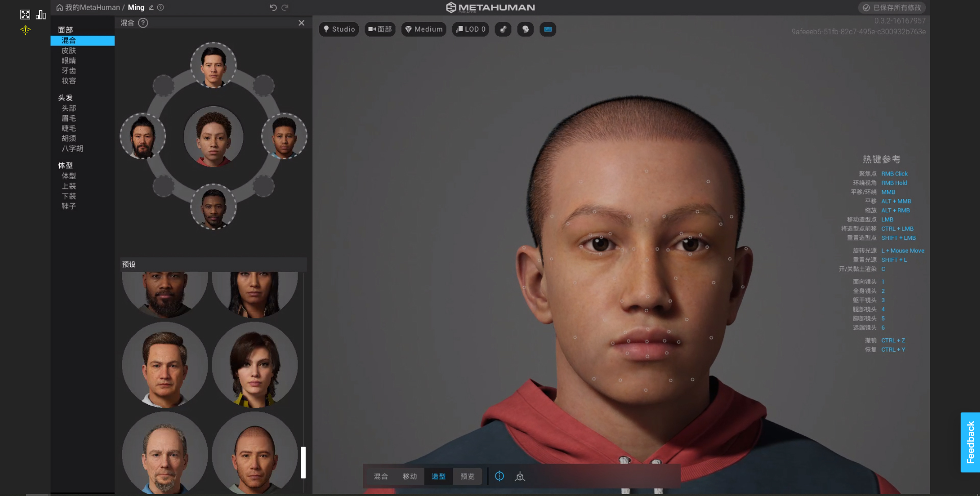This screenshot has height=496, width=980.
Task: Click the bottom face in blend circle
Action: click(213, 207)
